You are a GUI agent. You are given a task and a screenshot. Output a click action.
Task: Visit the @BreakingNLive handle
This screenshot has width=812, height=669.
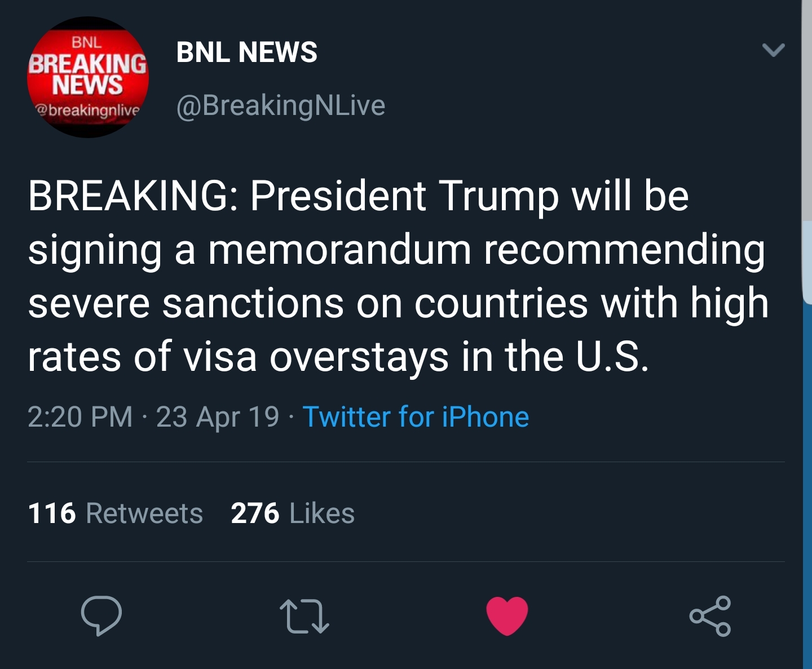point(281,105)
